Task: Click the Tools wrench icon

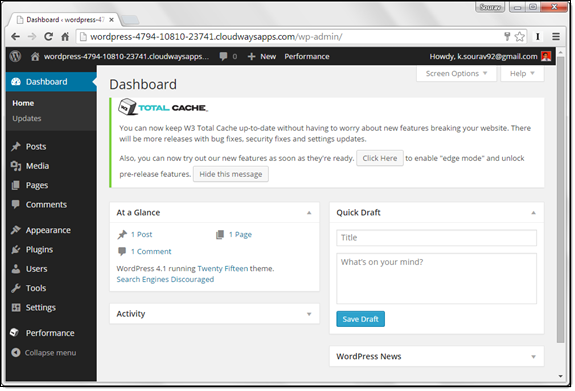Action: point(16,288)
